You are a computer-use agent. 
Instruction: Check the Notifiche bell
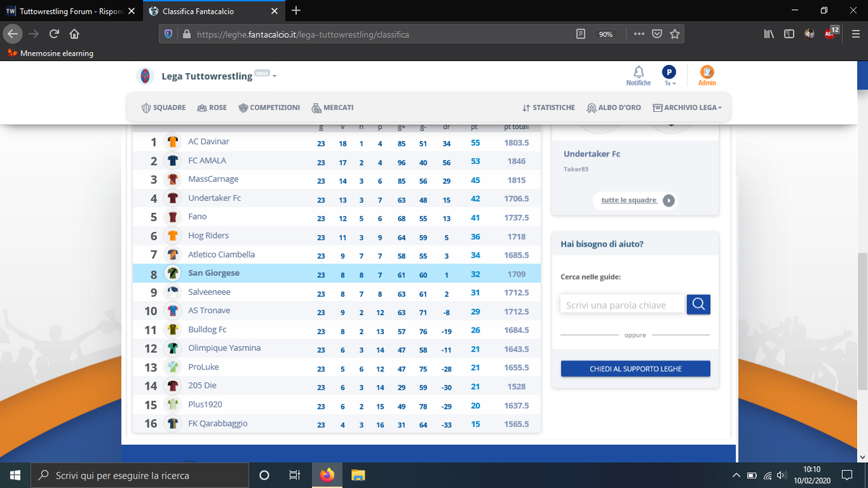(x=638, y=75)
